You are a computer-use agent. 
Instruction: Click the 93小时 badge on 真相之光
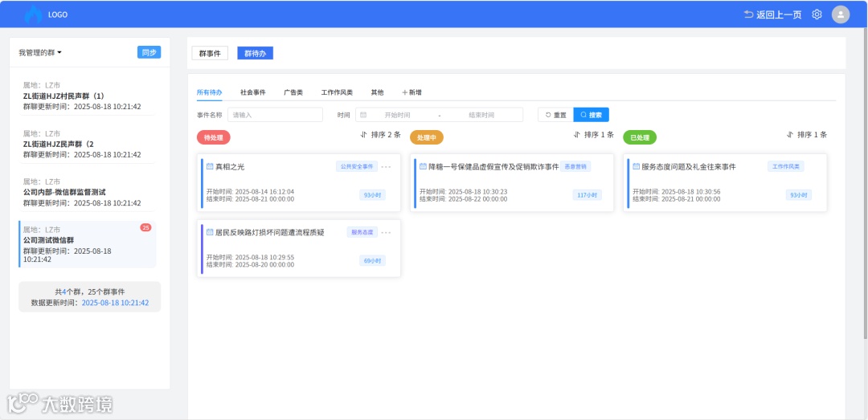tap(373, 195)
